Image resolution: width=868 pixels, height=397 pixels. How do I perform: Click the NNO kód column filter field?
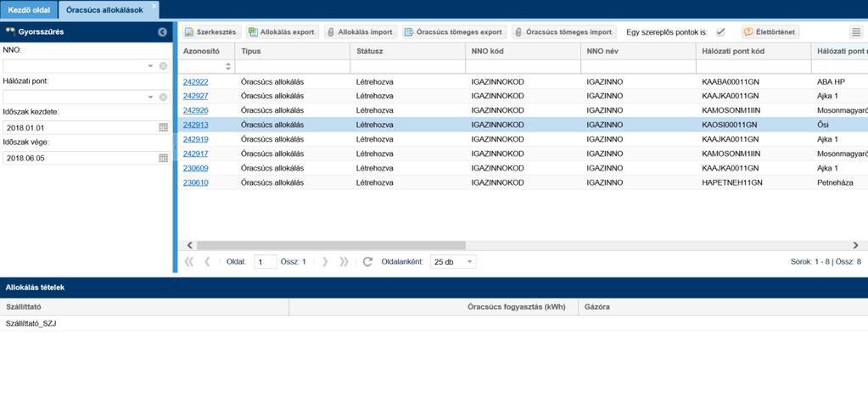pos(524,66)
